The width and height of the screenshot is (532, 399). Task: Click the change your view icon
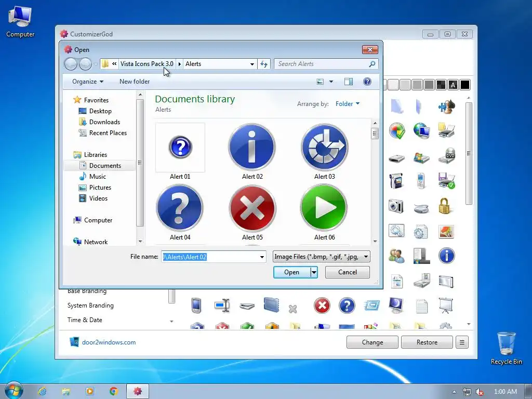point(320,82)
